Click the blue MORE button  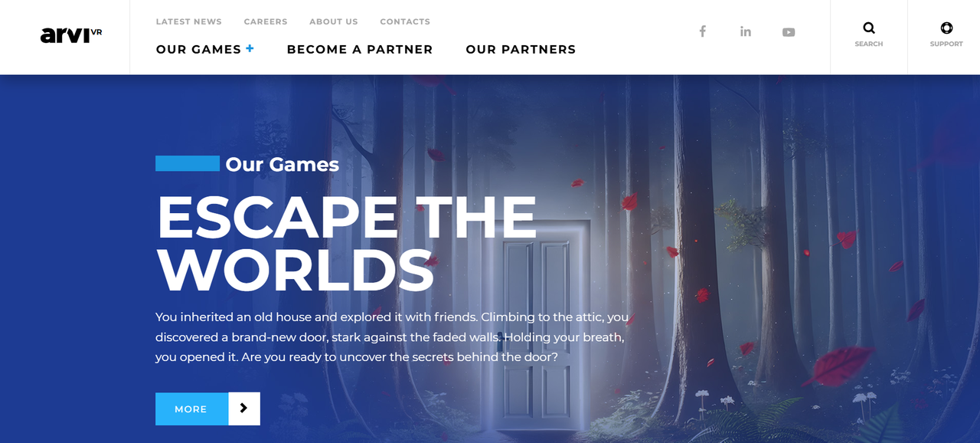tap(191, 409)
